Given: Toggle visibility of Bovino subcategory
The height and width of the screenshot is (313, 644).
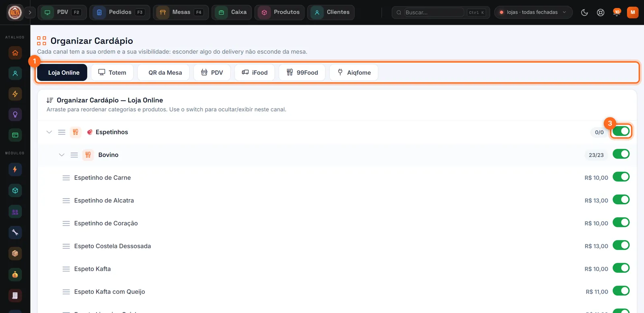Looking at the screenshot, I should point(621,154).
